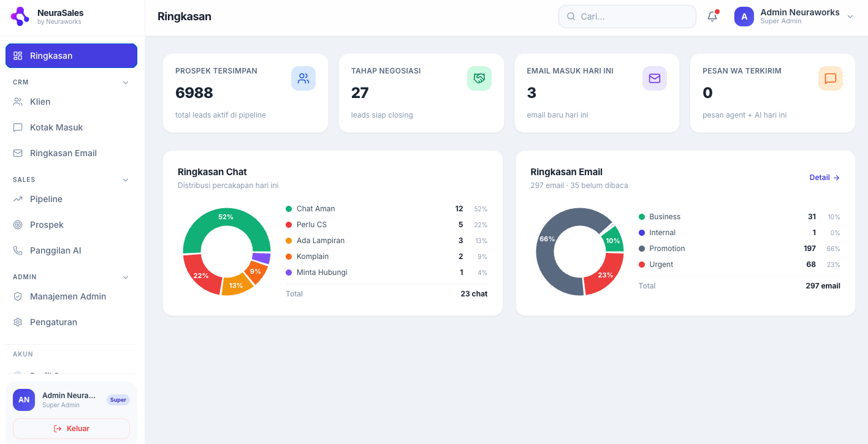Click the purple A avatar in header
The height and width of the screenshot is (444, 868).
[x=744, y=17]
